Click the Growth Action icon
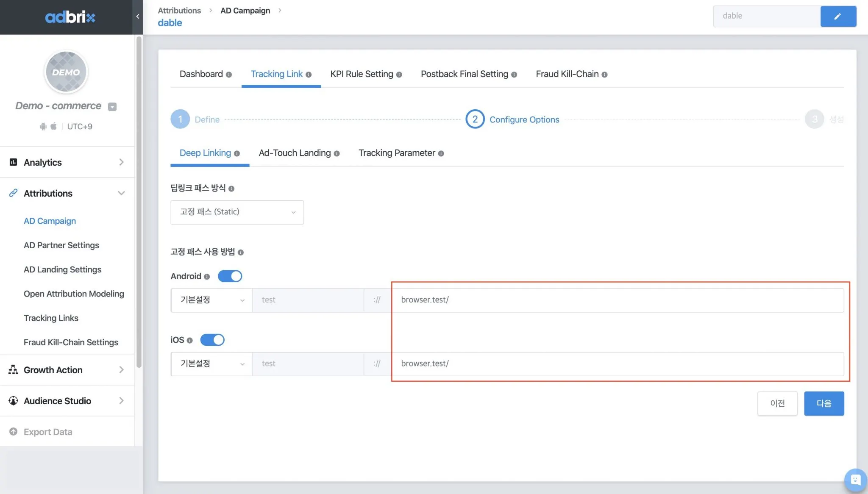The image size is (868, 494). point(13,370)
